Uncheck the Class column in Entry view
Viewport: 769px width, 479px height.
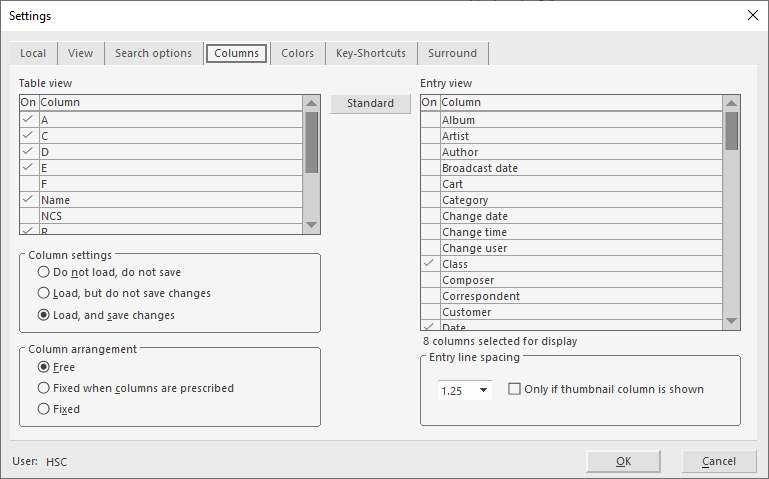(429, 264)
